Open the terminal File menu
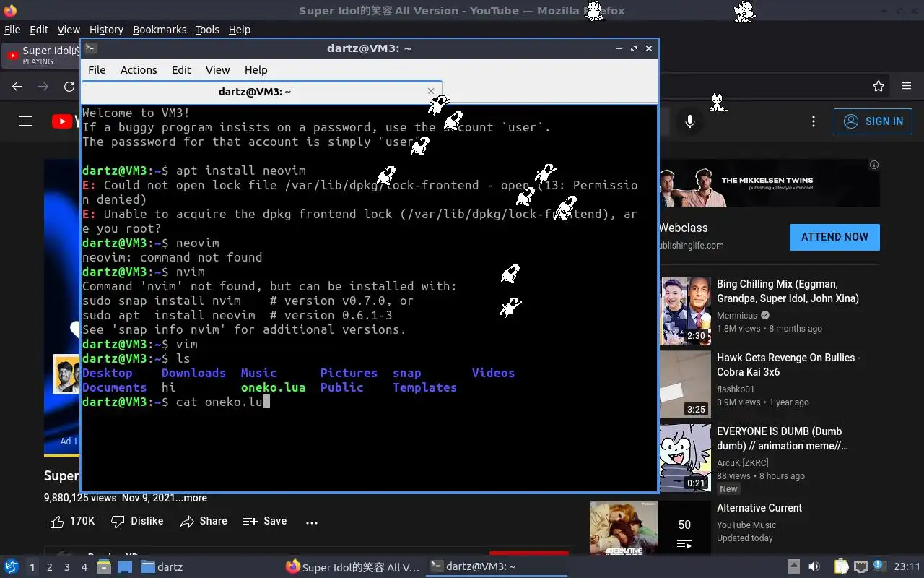This screenshot has width=924, height=578. click(x=97, y=70)
